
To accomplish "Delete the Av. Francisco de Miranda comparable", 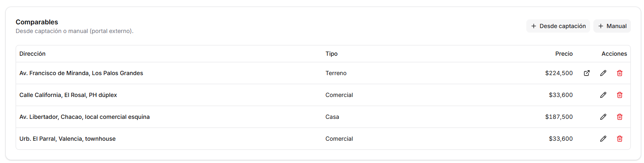I will pos(619,73).
